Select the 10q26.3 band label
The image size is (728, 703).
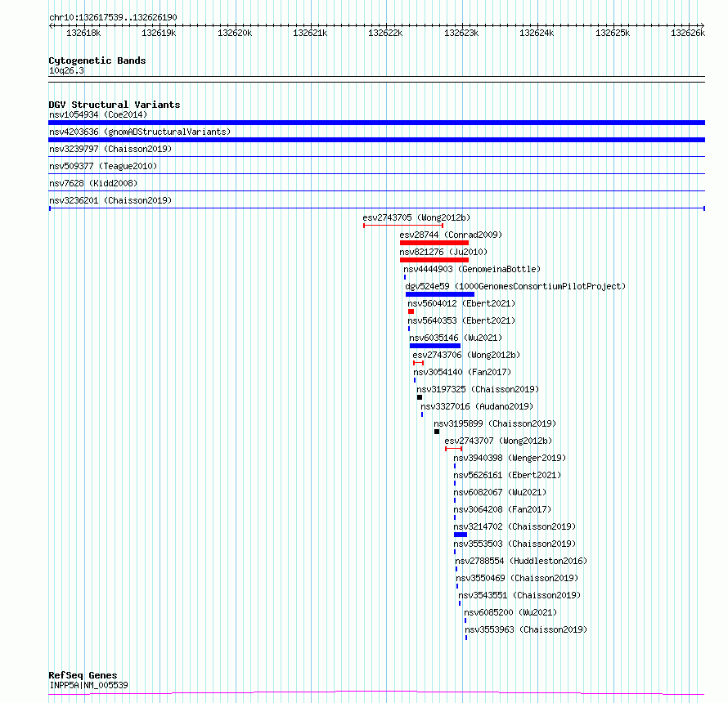coord(66,70)
